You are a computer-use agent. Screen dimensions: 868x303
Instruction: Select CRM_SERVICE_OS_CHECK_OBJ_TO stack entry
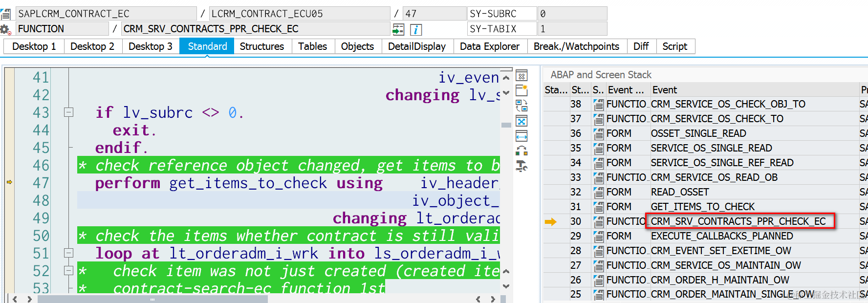(728, 104)
